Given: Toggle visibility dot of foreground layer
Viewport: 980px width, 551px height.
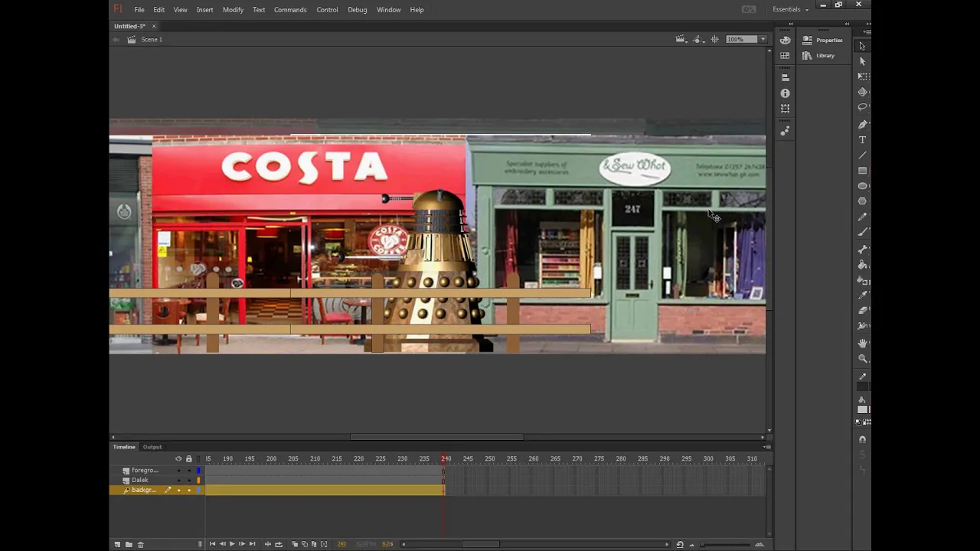Looking at the screenshot, I should pos(178,471).
